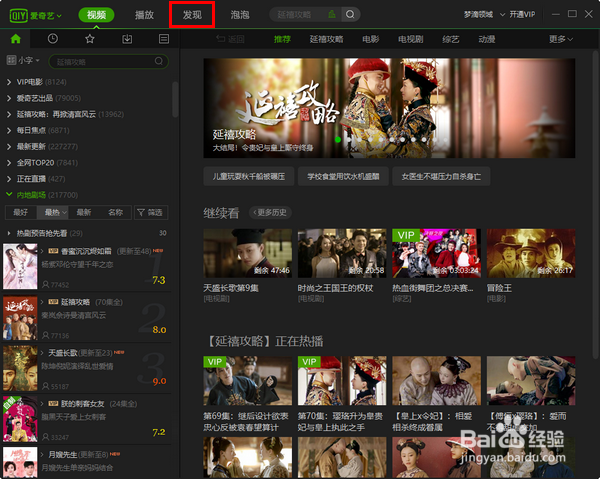Open the 延禧攻略 banner image

pos(389,108)
